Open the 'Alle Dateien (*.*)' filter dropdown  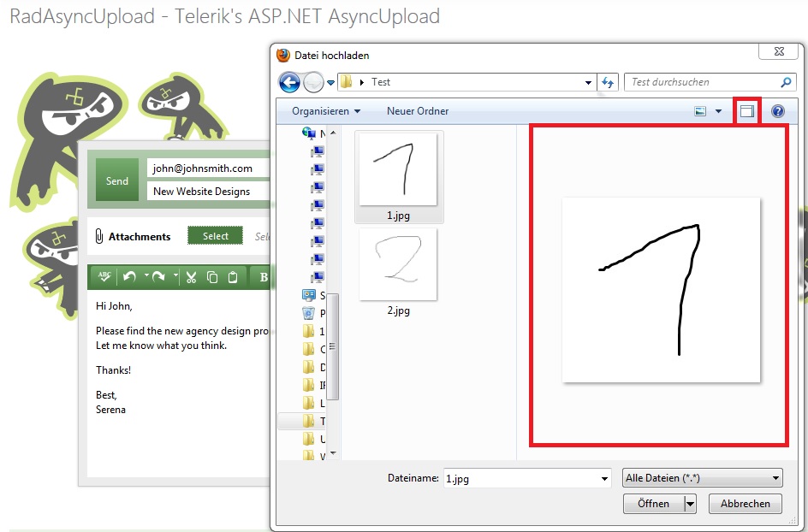coord(703,478)
